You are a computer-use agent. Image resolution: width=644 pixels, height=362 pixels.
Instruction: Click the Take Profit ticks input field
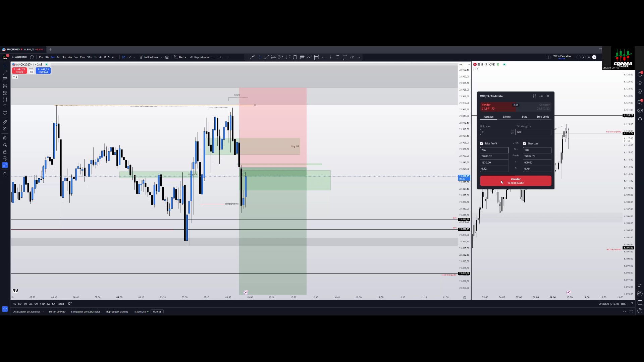(494, 150)
